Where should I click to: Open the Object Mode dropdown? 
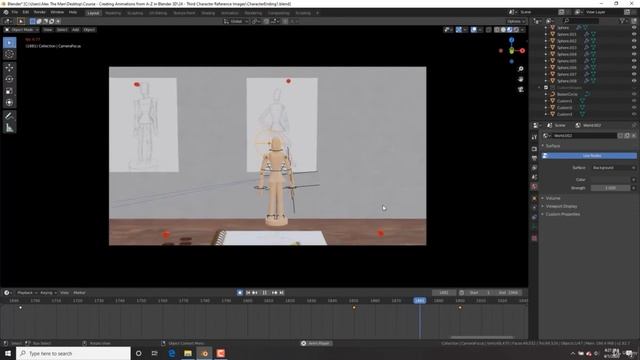click(x=22, y=30)
